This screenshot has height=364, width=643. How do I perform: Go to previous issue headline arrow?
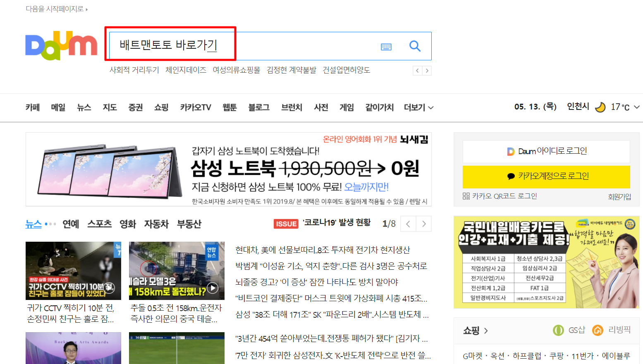click(408, 224)
